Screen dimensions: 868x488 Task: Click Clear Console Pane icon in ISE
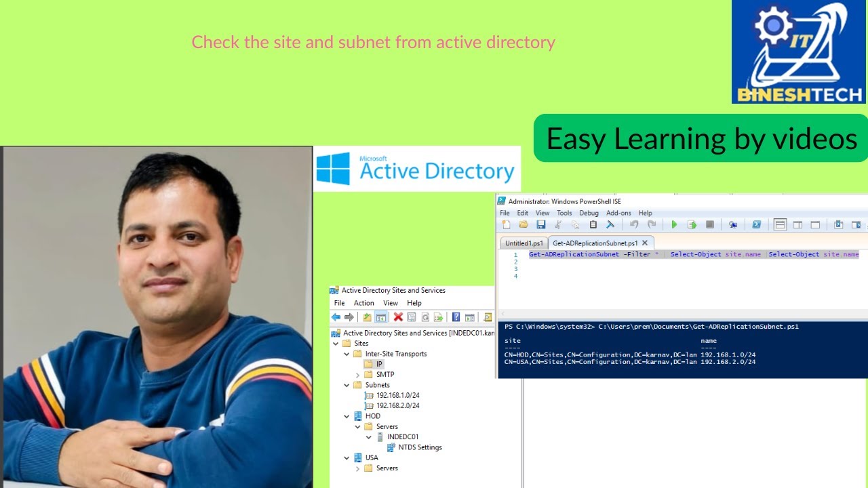pyautogui.click(x=610, y=224)
